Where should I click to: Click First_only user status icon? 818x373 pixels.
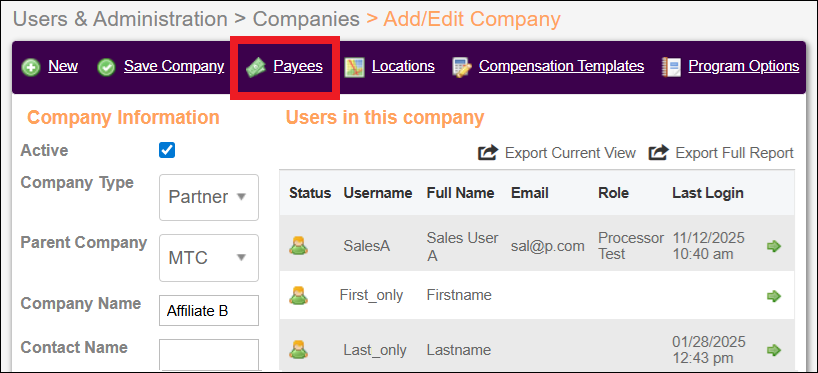pos(298,295)
